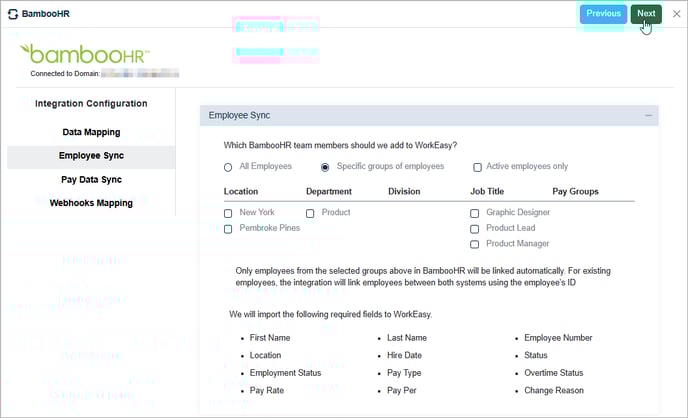Check the Product Manager job title box
Image resolution: width=688 pixels, height=418 pixels.
pos(474,244)
